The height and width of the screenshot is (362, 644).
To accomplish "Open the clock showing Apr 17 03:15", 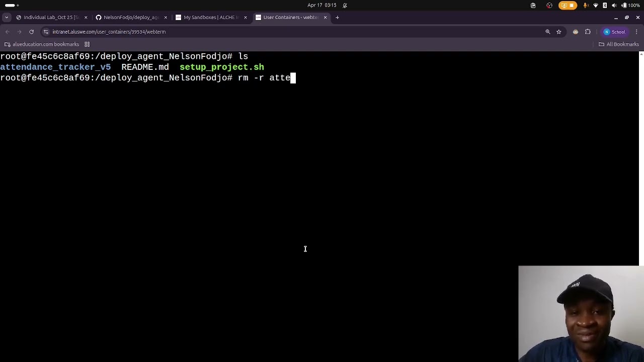I will click(x=322, y=5).
